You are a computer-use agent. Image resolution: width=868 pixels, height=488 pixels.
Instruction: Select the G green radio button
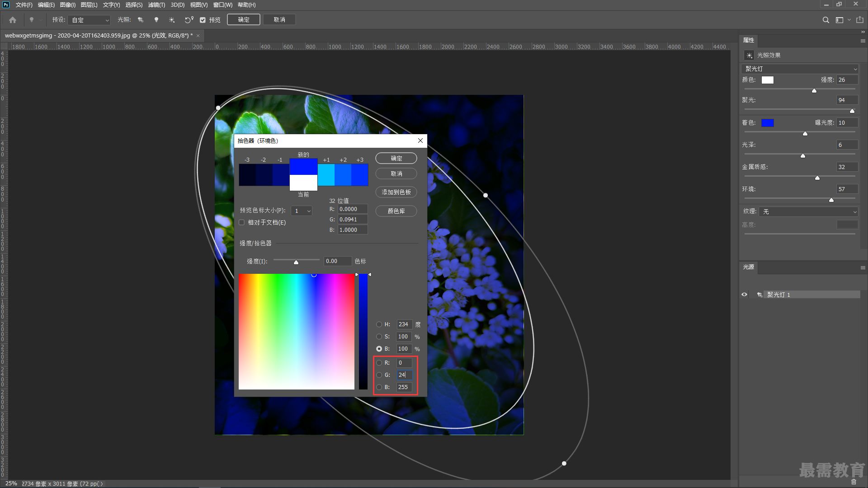379,375
